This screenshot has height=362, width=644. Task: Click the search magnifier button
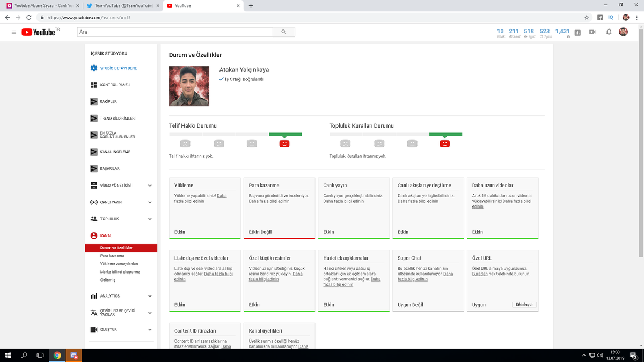[284, 32]
